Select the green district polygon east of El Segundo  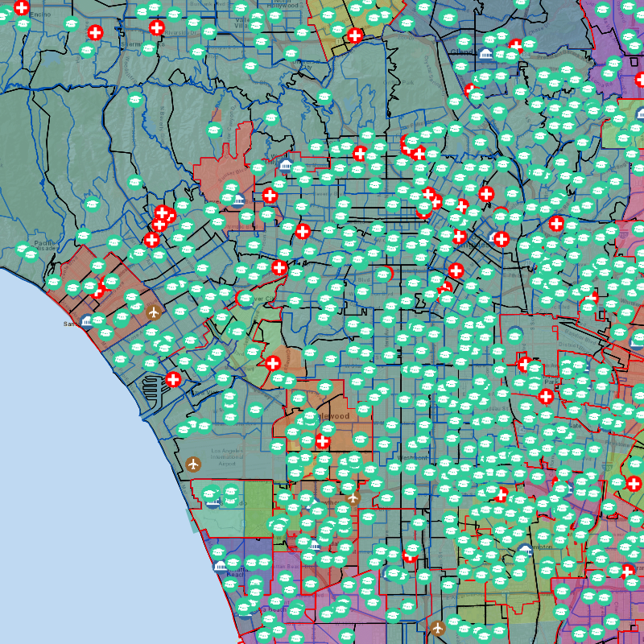coord(258,508)
